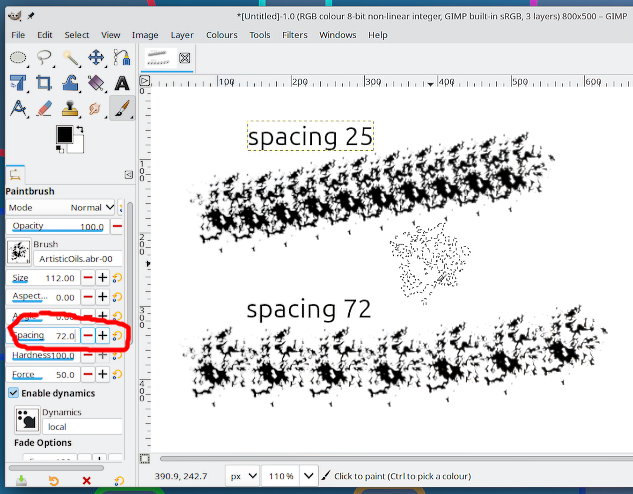
Task: Select the Free Select lasso tool
Action: 44,58
